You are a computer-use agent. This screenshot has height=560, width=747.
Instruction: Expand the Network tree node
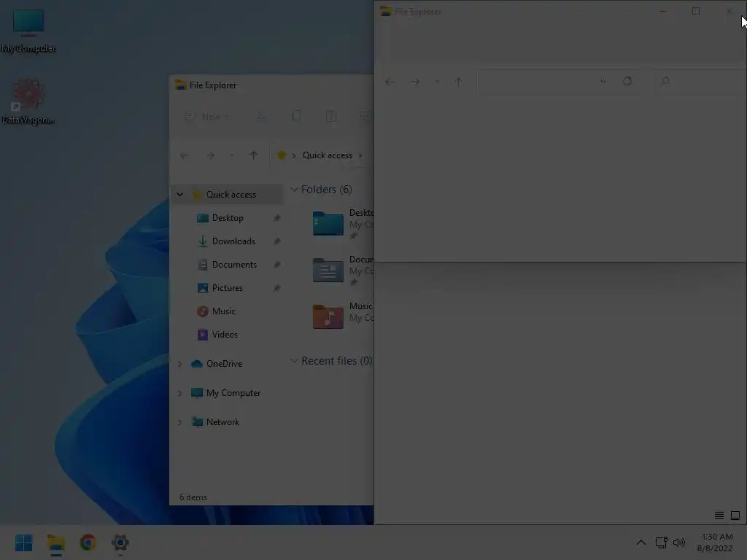point(179,422)
